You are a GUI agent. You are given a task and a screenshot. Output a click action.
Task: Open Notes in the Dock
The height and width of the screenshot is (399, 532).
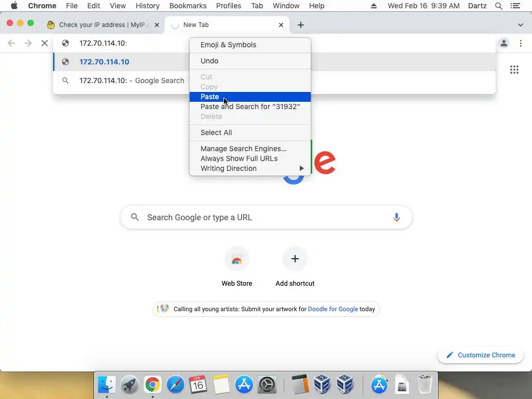click(221, 385)
